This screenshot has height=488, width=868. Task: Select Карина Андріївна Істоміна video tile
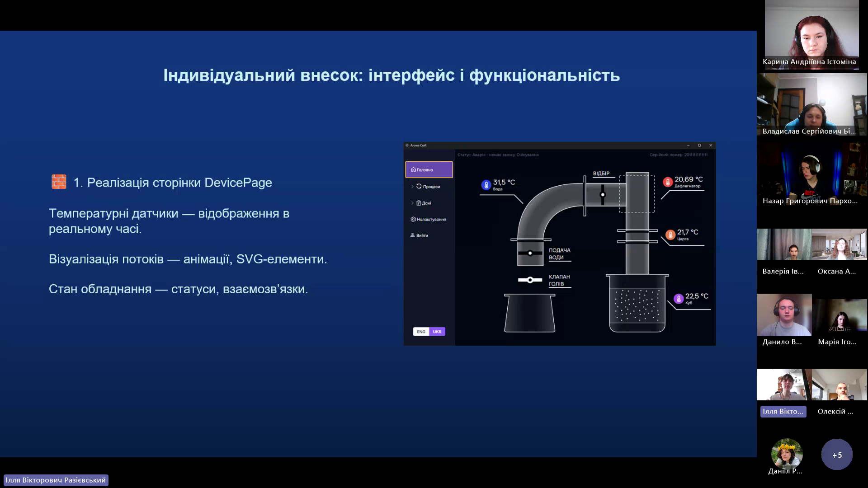[811, 35]
